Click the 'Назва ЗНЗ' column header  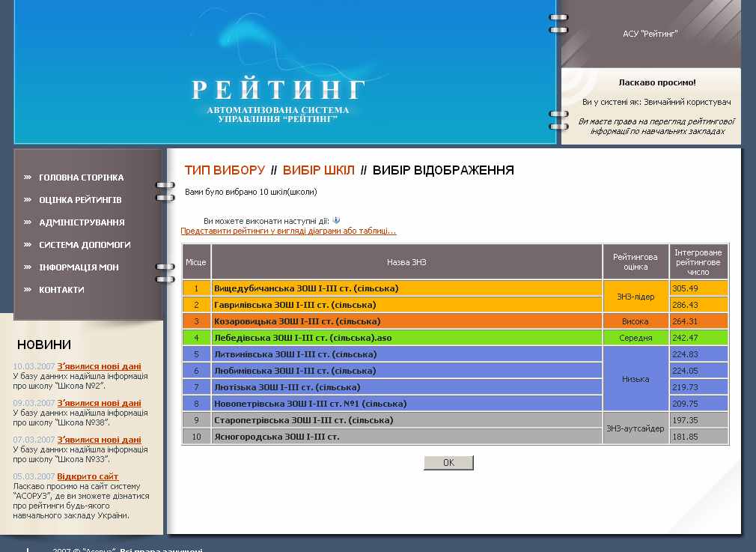click(x=406, y=262)
